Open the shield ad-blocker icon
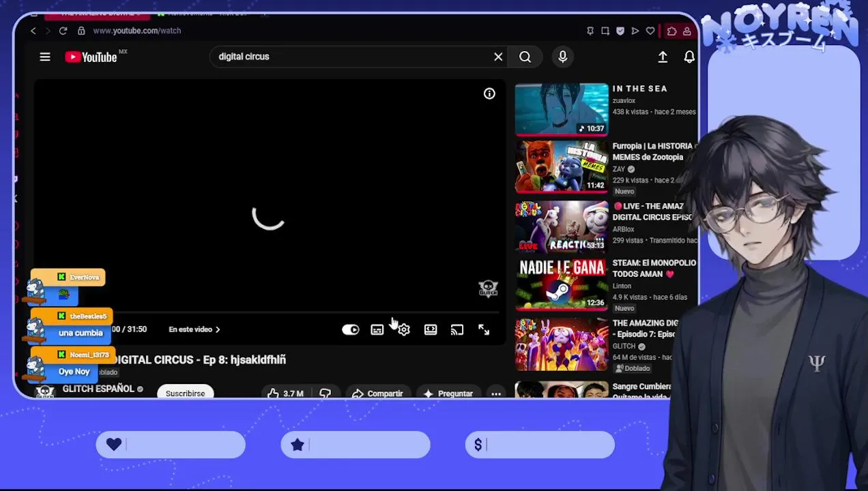Image resolution: width=868 pixels, height=491 pixels. tap(620, 31)
